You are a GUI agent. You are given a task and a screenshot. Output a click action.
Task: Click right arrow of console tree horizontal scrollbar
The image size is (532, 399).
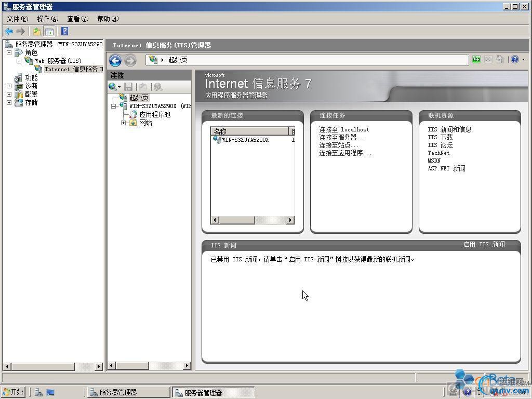click(x=99, y=366)
